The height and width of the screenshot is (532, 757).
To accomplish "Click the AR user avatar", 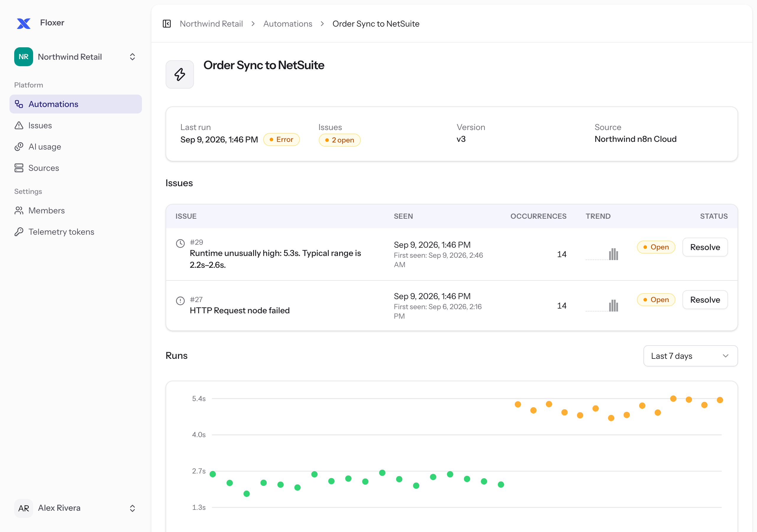I will click(23, 508).
